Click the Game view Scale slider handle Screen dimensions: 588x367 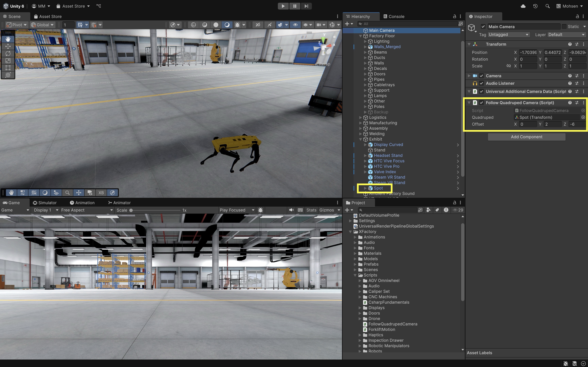(131, 210)
